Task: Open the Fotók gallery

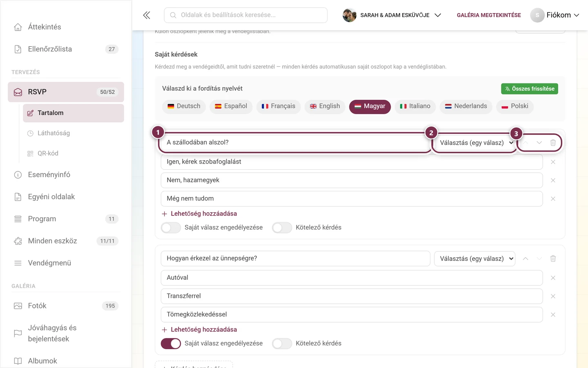Action: [x=66, y=306]
